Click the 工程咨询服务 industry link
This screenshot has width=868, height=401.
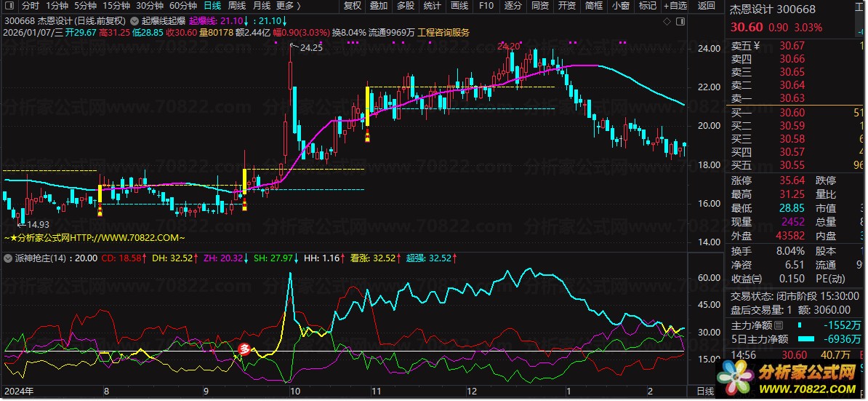tap(443, 32)
